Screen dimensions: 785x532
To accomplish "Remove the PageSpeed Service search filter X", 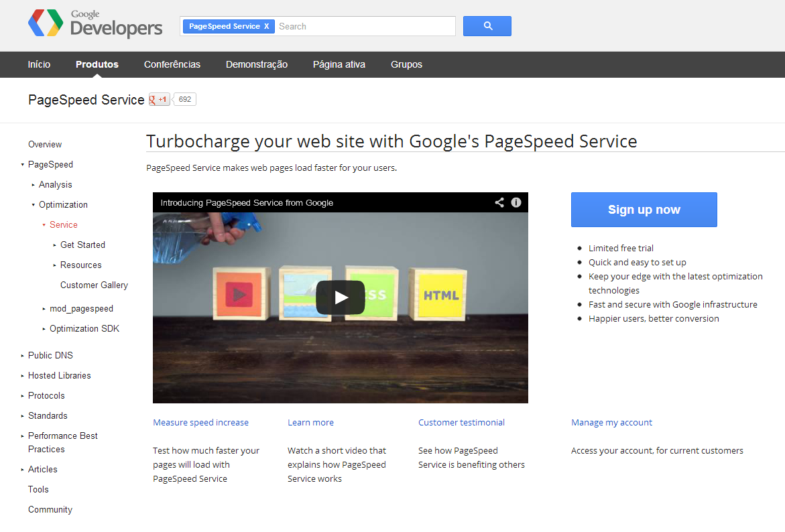I will [x=266, y=26].
